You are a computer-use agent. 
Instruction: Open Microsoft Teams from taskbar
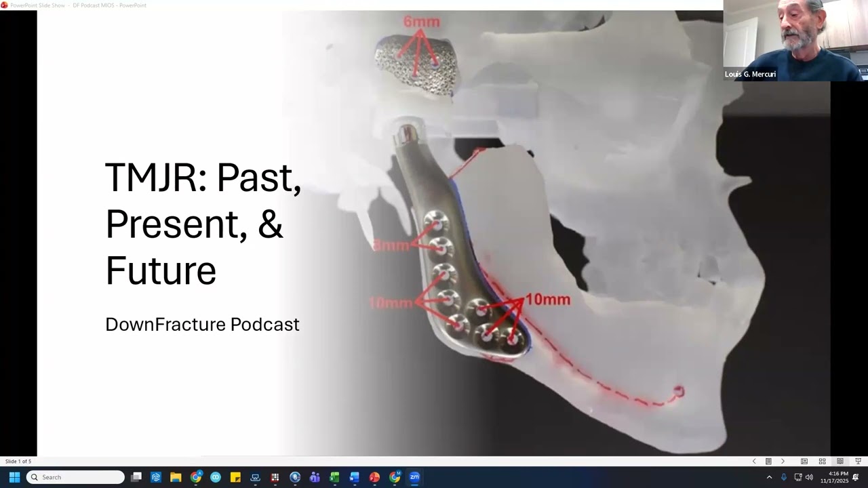pyautogui.click(x=315, y=477)
